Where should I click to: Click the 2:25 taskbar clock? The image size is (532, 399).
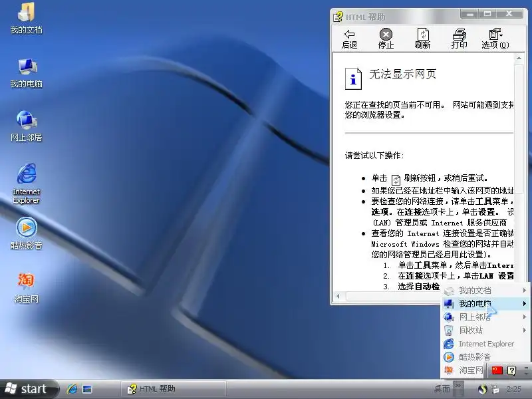(513, 389)
